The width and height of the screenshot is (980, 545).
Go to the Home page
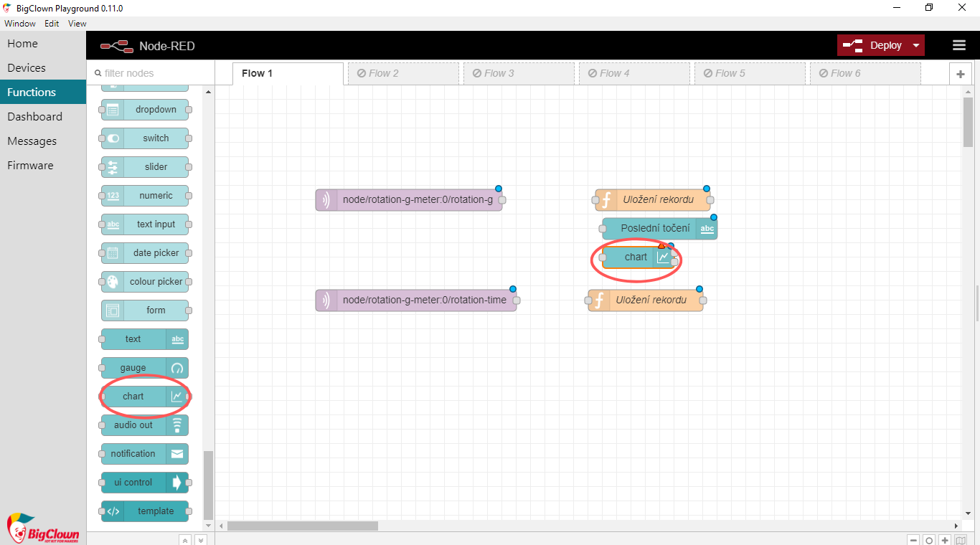[x=43, y=44]
